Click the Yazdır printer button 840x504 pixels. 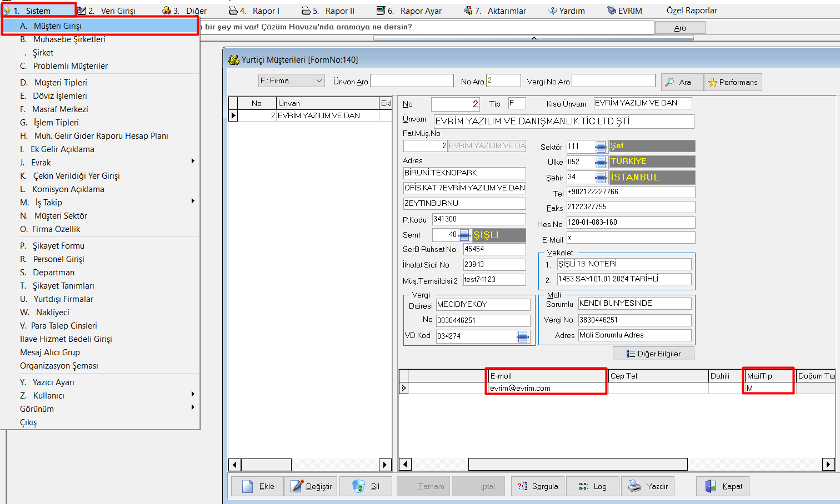[x=647, y=486]
